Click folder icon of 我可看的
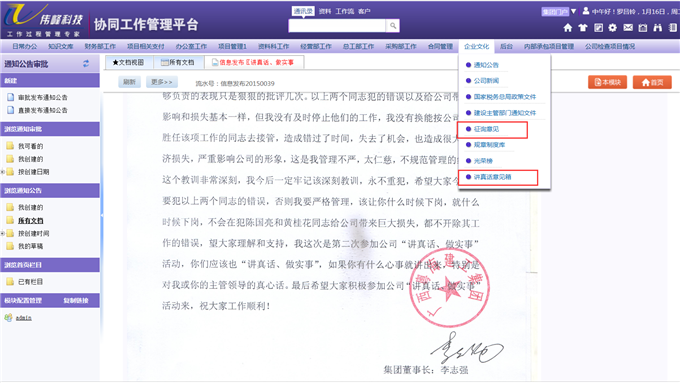The image size is (680, 383). coord(10,146)
